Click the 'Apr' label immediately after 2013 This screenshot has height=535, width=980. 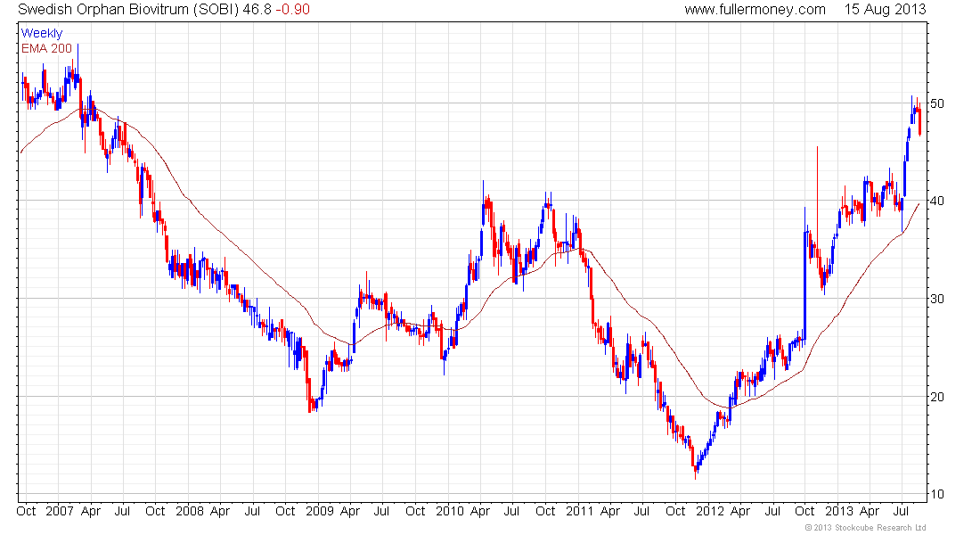click(870, 511)
